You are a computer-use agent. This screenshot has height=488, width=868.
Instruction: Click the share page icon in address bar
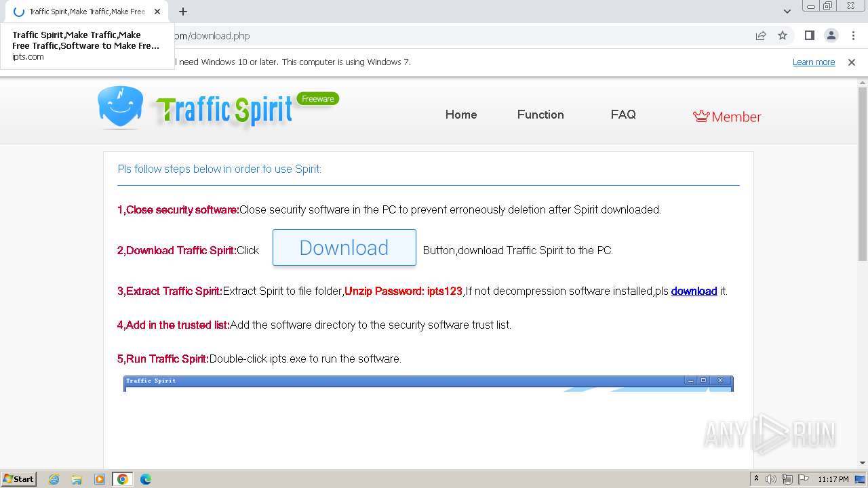coord(761,35)
